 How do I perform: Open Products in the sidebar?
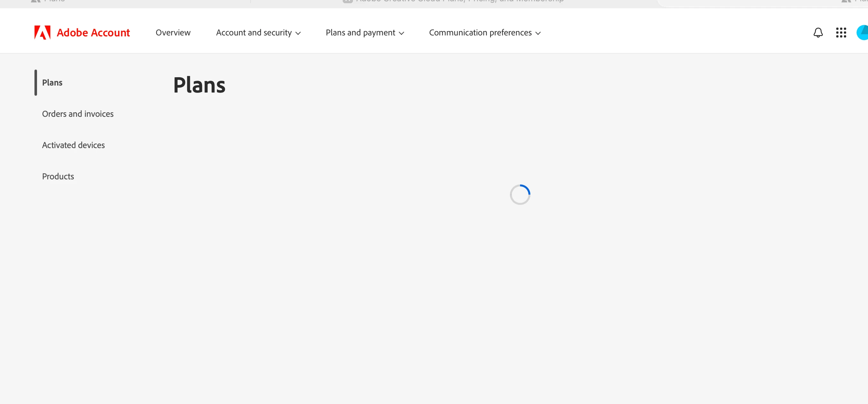coord(58,176)
